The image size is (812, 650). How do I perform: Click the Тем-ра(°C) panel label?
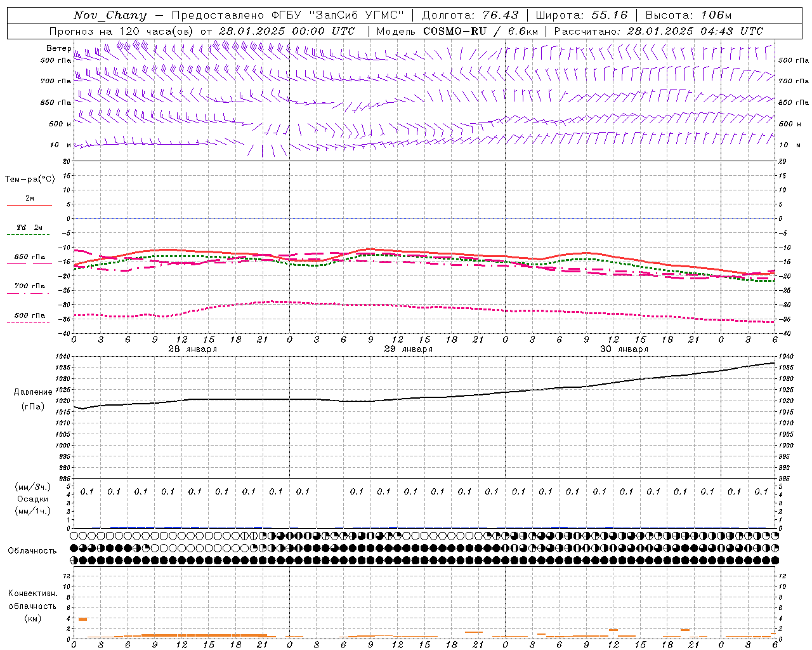click(x=30, y=180)
